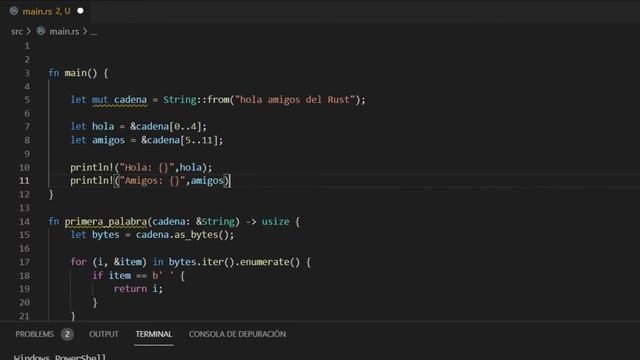640x360 pixels.
Task: Click the 'primera_palabra' function name
Action: [106, 222]
